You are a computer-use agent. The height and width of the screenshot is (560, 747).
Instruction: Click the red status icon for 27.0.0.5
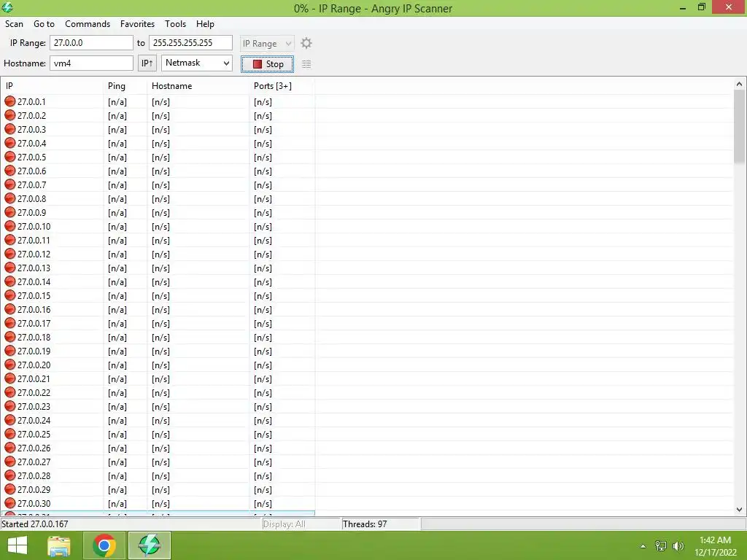coord(10,157)
